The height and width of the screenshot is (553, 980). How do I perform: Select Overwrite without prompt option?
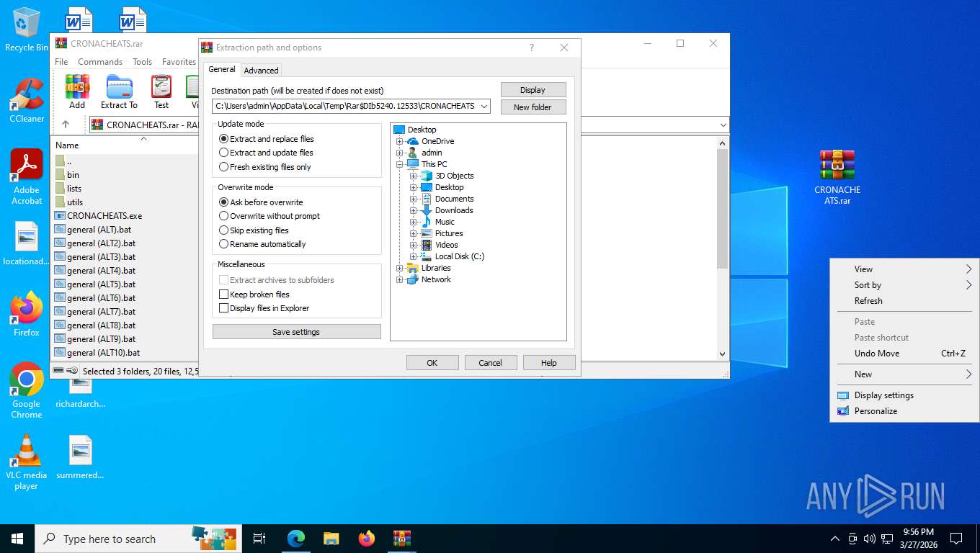[x=269, y=216]
